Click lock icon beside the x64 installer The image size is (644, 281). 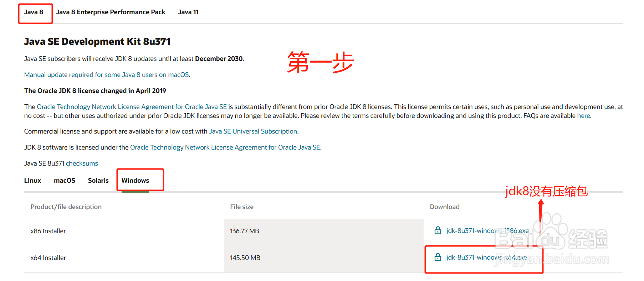[438, 257]
